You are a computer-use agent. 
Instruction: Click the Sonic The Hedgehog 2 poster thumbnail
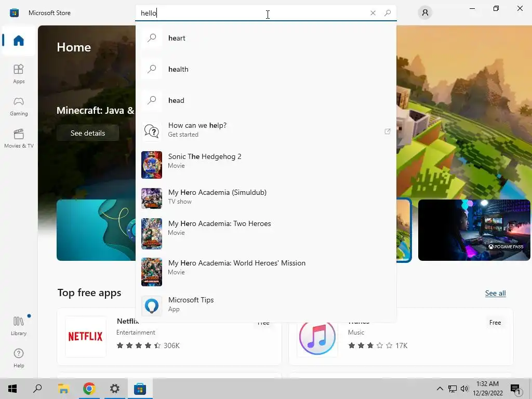coord(152,165)
